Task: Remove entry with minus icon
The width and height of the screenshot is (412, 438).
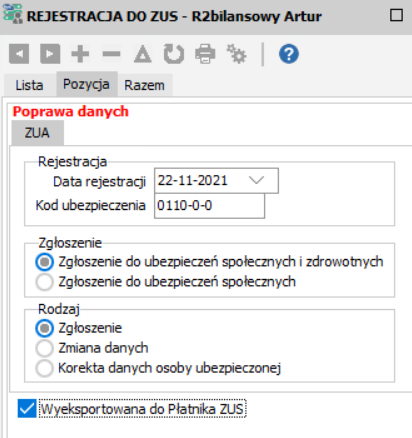Action: click(111, 54)
